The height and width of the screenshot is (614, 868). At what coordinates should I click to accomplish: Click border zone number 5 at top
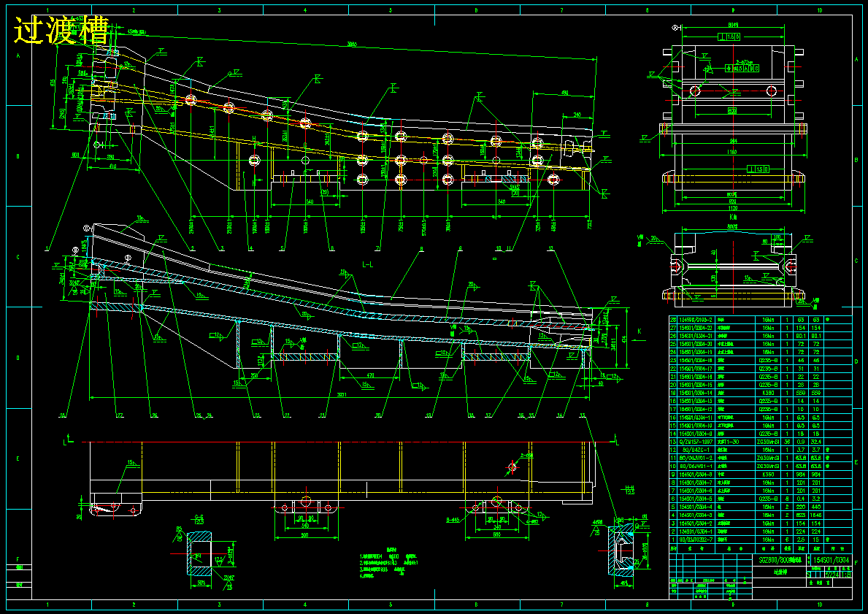coord(391,10)
